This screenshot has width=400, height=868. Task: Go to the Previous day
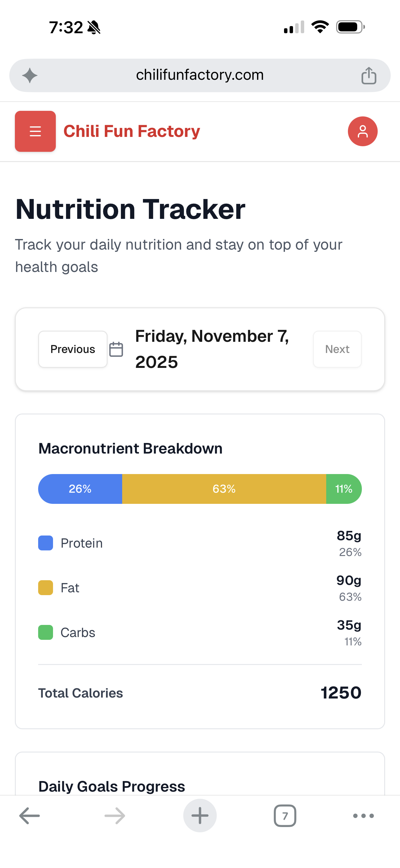(73, 349)
